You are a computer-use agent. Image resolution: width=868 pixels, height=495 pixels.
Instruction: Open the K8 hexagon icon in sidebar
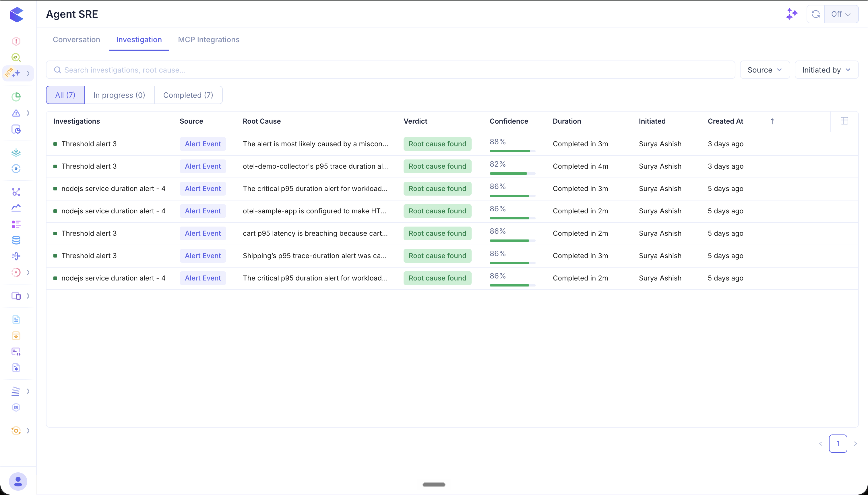pos(16,407)
